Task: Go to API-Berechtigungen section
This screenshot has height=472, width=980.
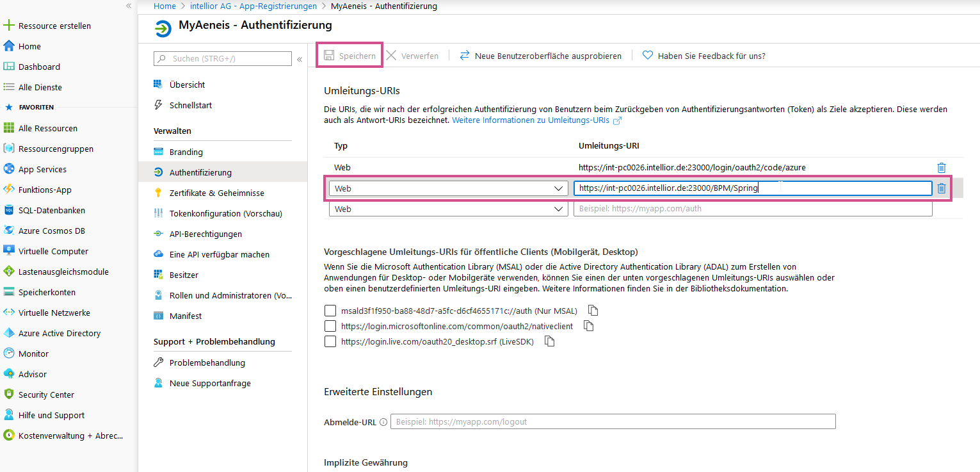Action: tap(205, 234)
